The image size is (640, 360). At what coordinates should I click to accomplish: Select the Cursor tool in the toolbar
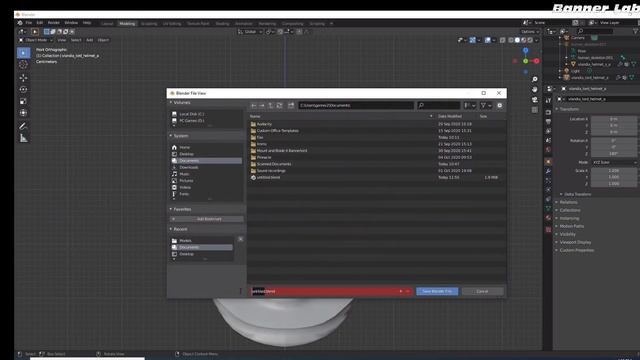click(x=23, y=64)
